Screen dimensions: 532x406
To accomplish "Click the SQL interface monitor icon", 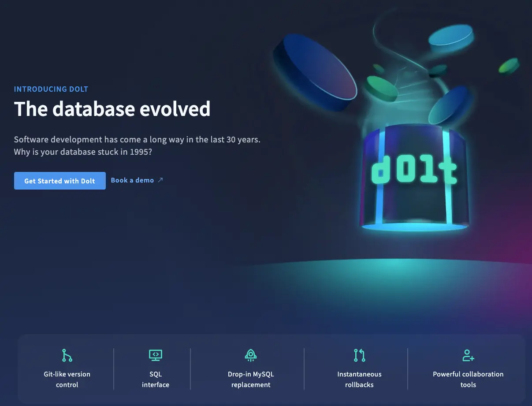I will [156, 355].
